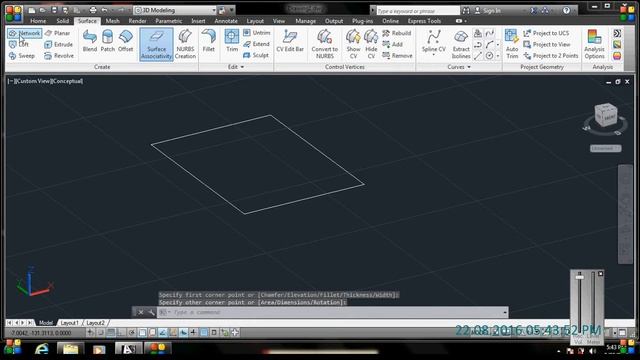The image size is (640, 360).
Task: Select the Extrude surface tool
Action: point(58,44)
